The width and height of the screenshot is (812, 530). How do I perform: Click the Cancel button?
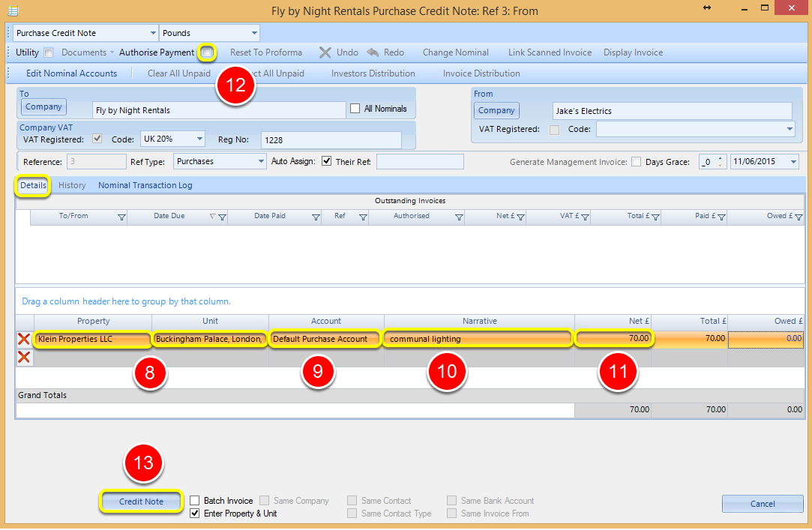coord(763,504)
